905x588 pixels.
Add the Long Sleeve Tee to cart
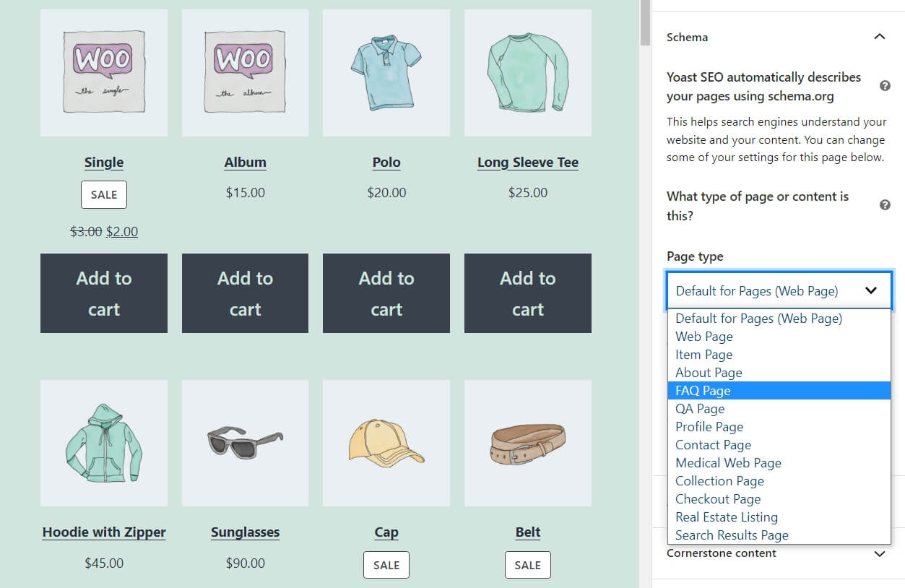tap(527, 293)
